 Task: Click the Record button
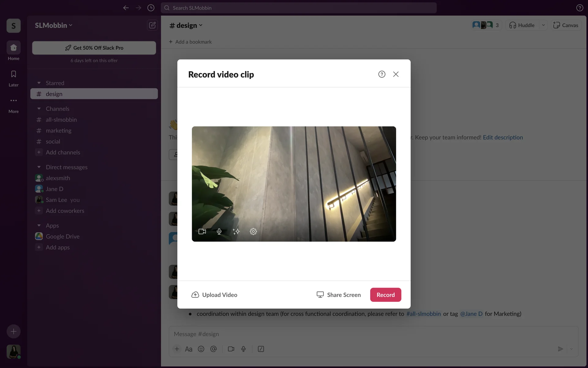click(385, 295)
